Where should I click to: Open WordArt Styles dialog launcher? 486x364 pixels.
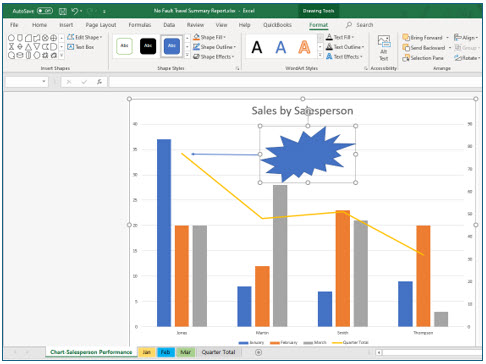coord(366,68)
